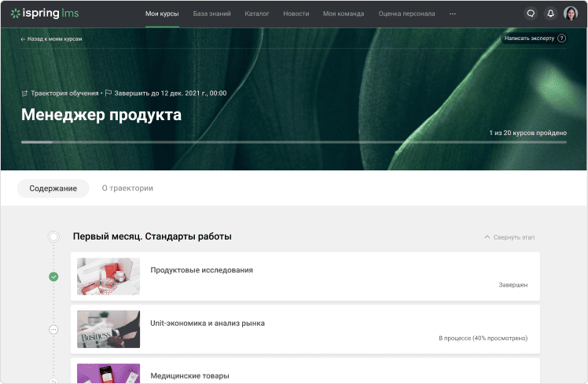Switch to the О траектории tab
This screenshot has width=588, height=384.
click(x=127, y=188)
